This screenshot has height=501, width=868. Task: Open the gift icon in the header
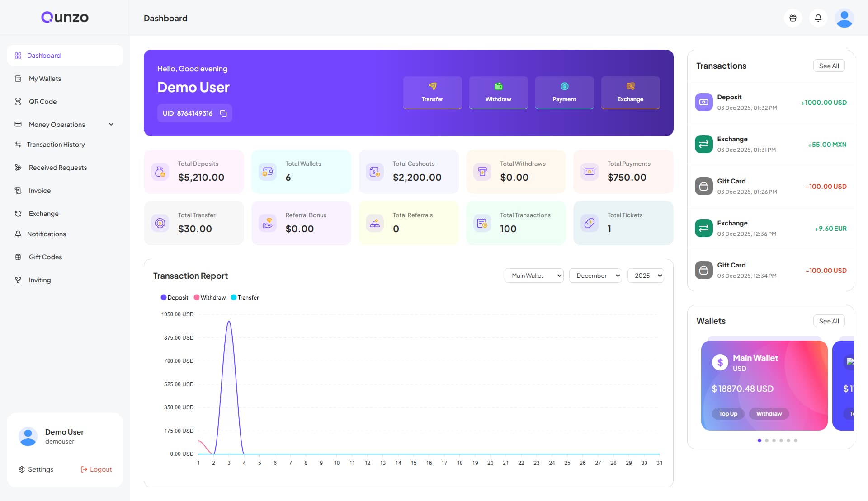point(793,18)
